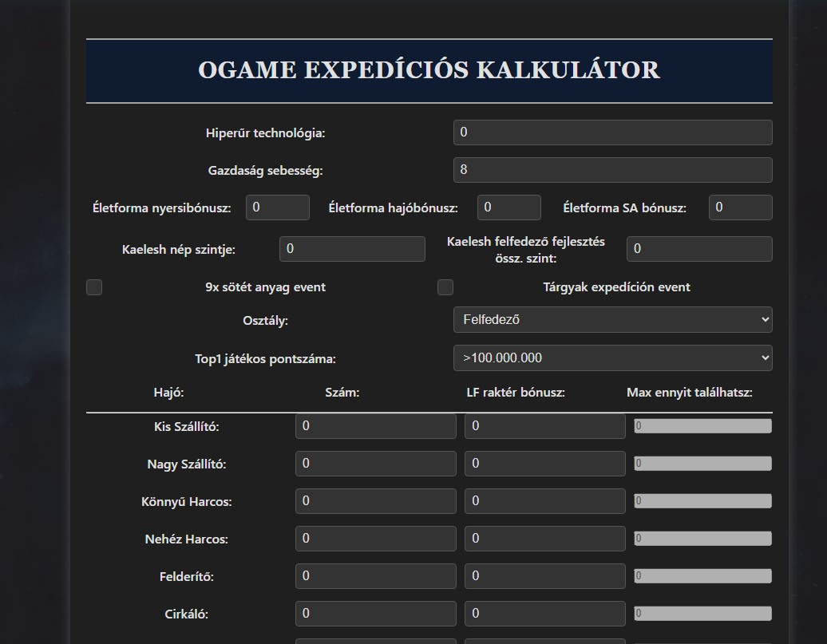Click the '9x sötét anyag event' label
This screenshot has width=827, height=644.
pos(265,287)
